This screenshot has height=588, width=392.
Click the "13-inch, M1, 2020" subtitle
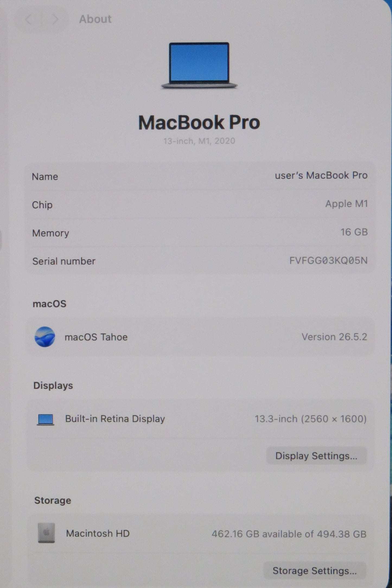tap(199, 141)
